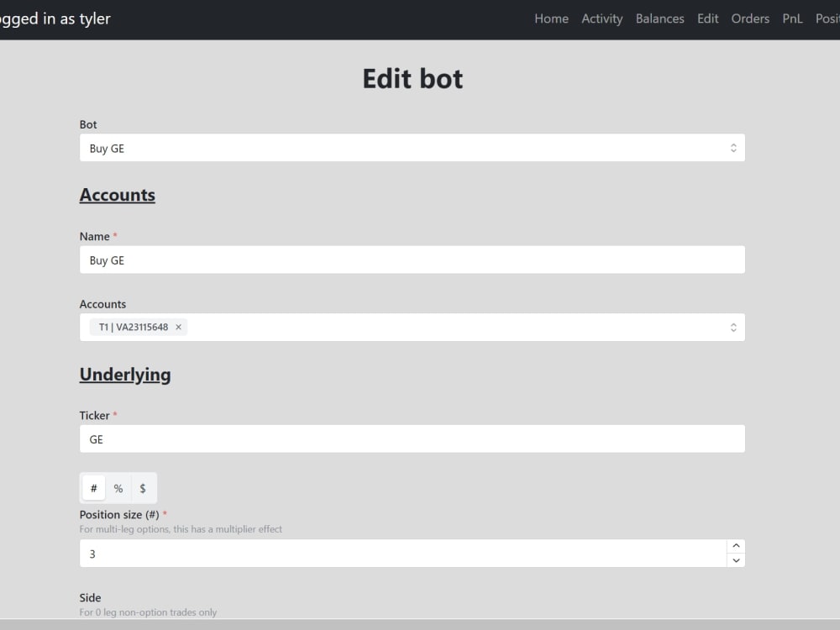Click the up arrow on Position size
This screenshot has height=630, width=840.
(x=736, y=546)
